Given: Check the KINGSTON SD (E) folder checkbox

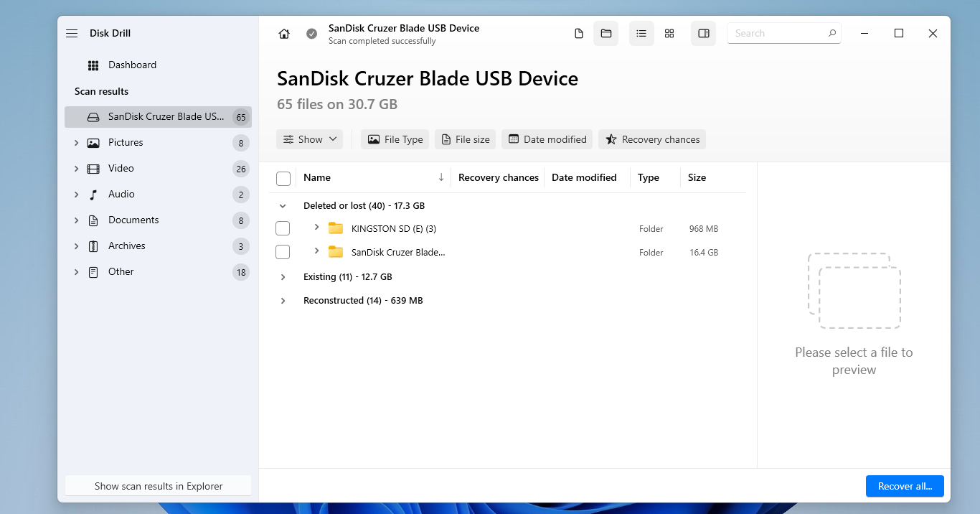Looking at the screenshot, I should click(x=283, y=228).
